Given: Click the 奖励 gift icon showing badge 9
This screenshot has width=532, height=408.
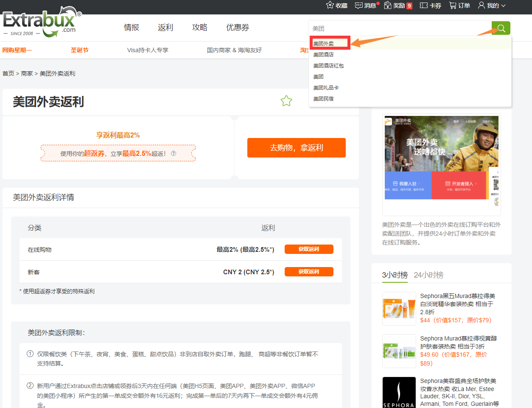Looking at the screenshot, I should pos(388,5).
